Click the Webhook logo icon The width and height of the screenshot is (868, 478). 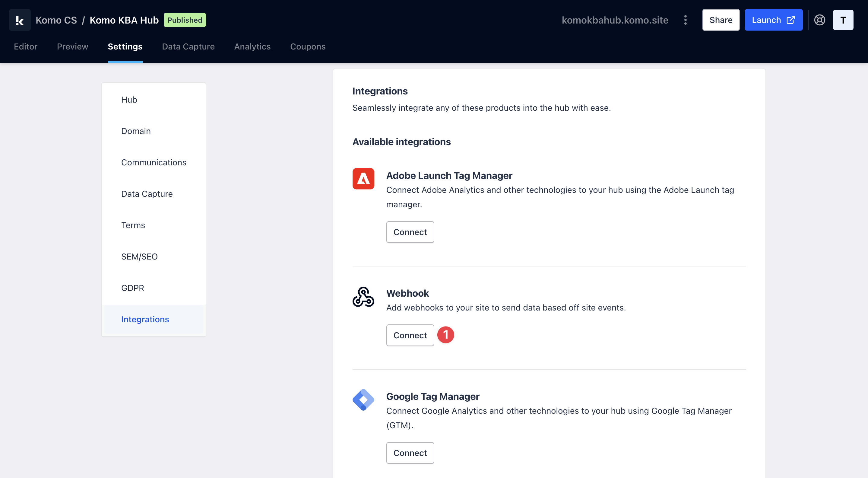(x=363, y=297)
